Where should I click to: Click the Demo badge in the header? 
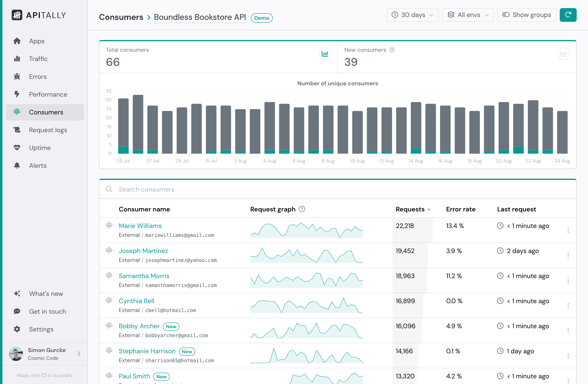262,18
